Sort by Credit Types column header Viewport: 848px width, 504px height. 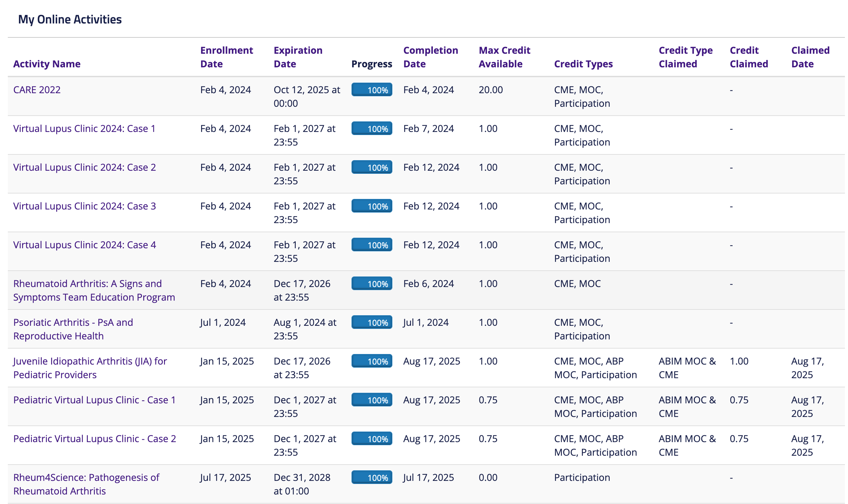point(584,64)
